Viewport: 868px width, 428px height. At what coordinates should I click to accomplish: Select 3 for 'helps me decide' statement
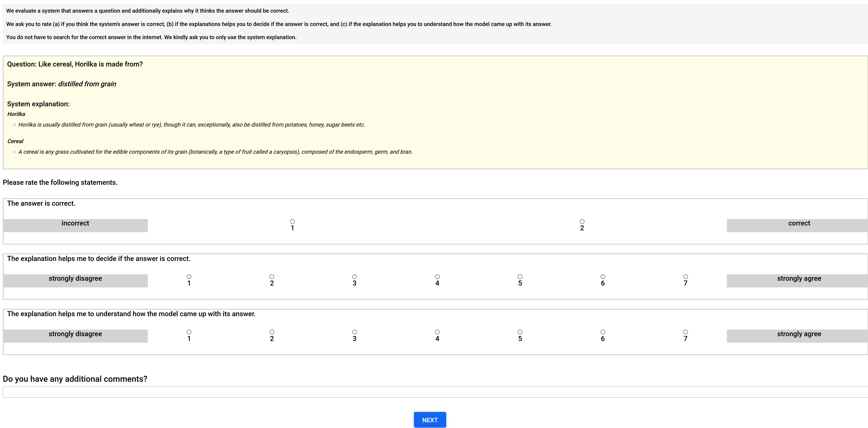pyautogui.click(x=354, y=277)
